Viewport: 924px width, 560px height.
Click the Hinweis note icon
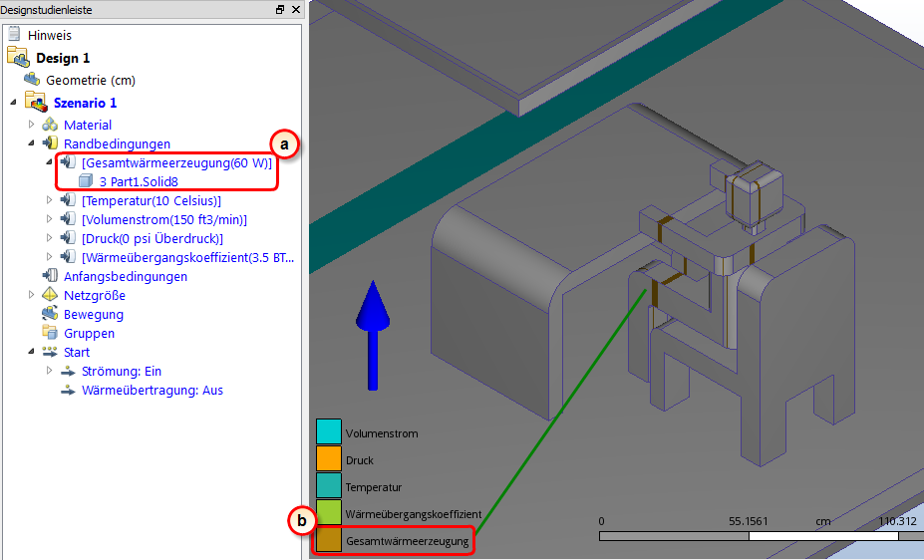[14, 34]
